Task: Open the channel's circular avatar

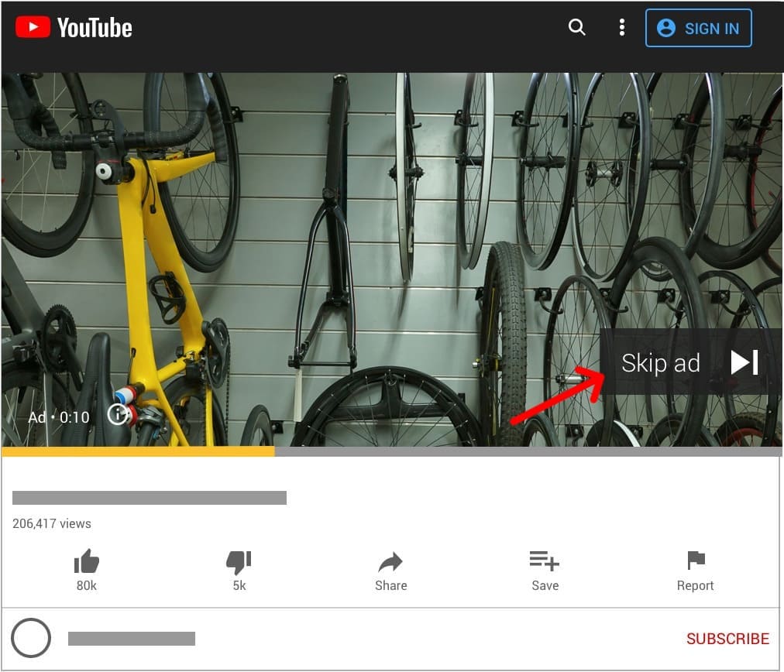Action: (32, 639)
